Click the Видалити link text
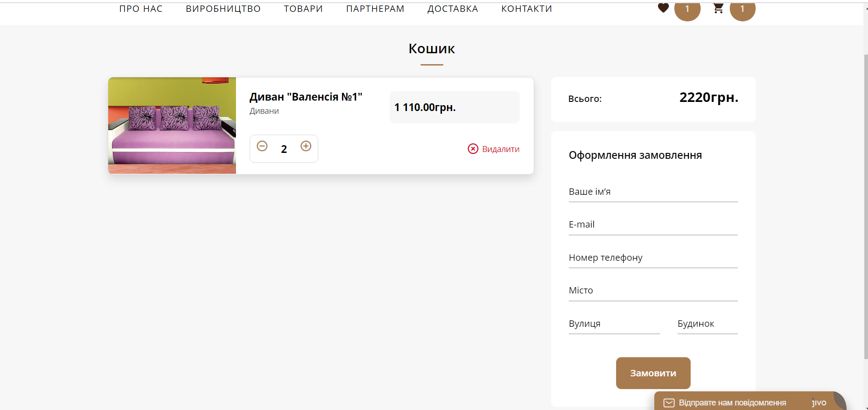This screenshot has width=868, height=410. click(501, 149)
